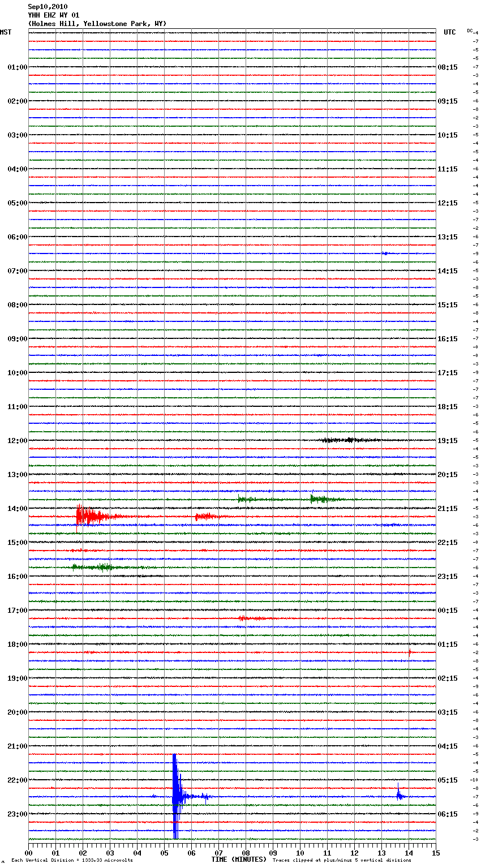481x868 pixels.
Task: Click the 09:15 UTC time label
Action: pyautogui.click(x=448, y=101)
